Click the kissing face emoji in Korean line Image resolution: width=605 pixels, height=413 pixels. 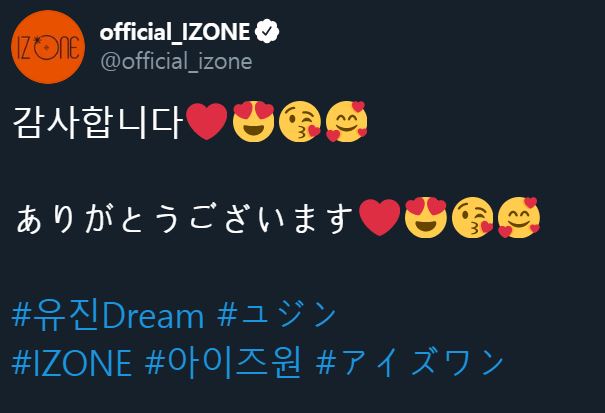298,122
